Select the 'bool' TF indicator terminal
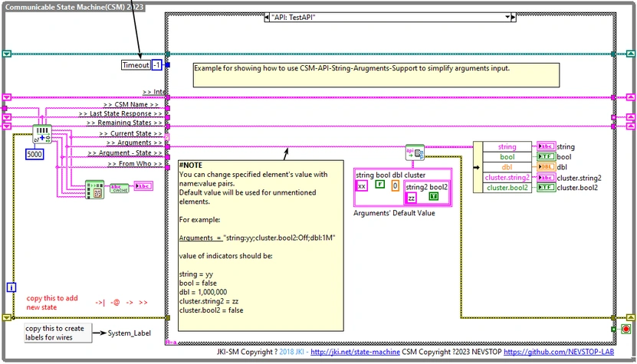Viewport: 637px width, 364px height. pyautogui.click(x=546, y=156)
